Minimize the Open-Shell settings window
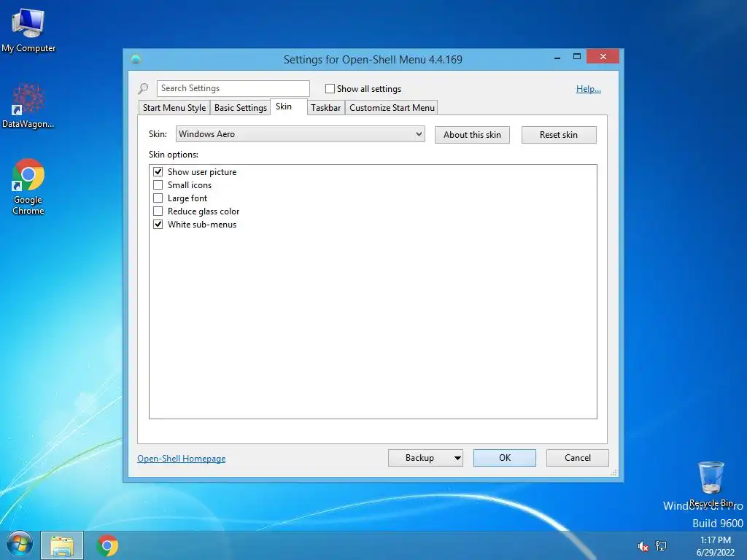The width and height of the screenshot is (747, 560). (x=557, y=57)
